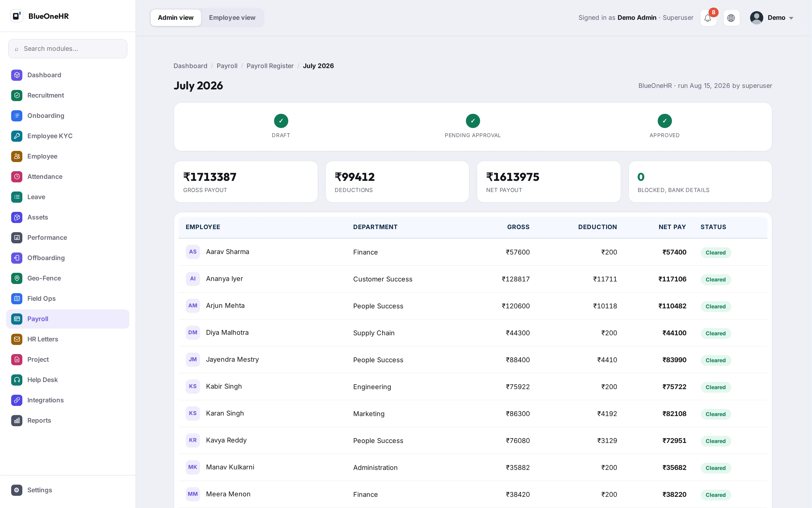
Task: Open the notifications bell icon
Action: [x=708, y=18]
